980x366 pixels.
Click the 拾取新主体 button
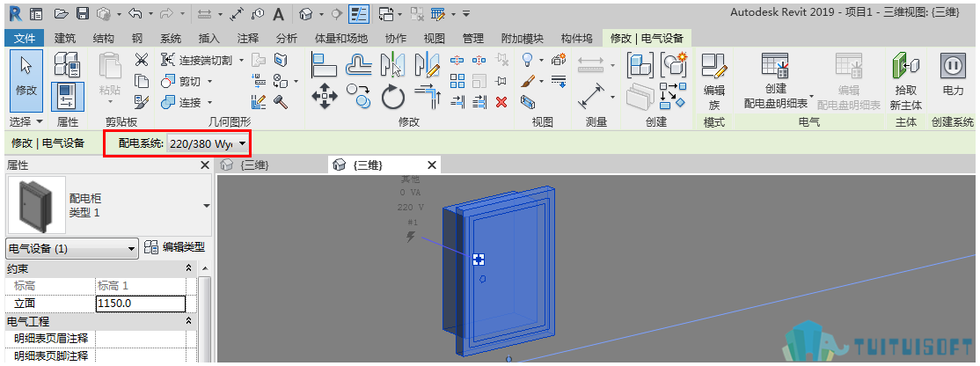[905, 81]
